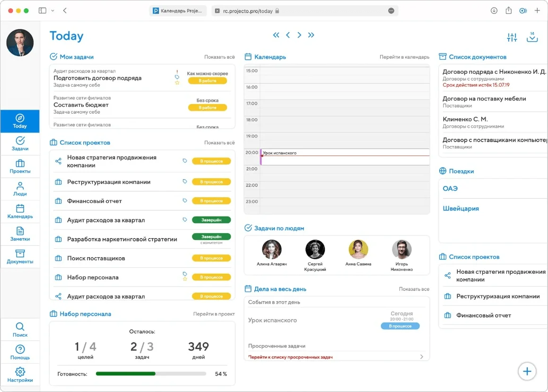Open Алина Агварян's tasks
Image resolution: width=548 pixels, height=392 pixels.
[271, 253]
